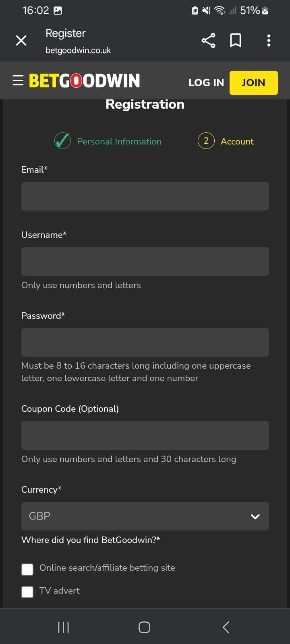Click the Email input field

pos(145,196)
